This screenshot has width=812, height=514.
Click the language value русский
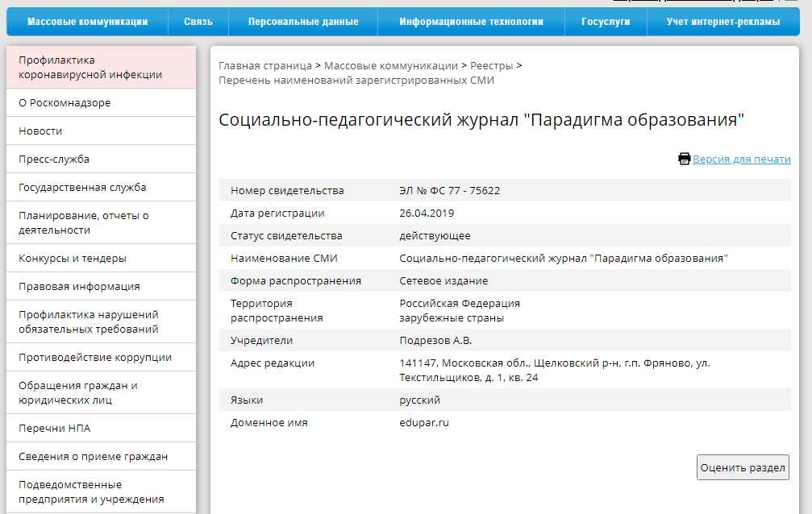click(x=420, y=400)
